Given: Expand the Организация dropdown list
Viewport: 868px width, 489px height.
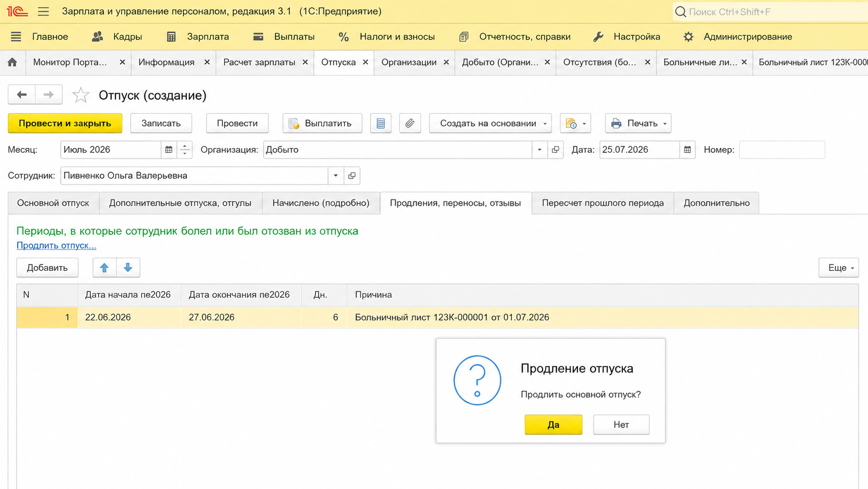Looking at the screenshot, I should coord(539,150).
